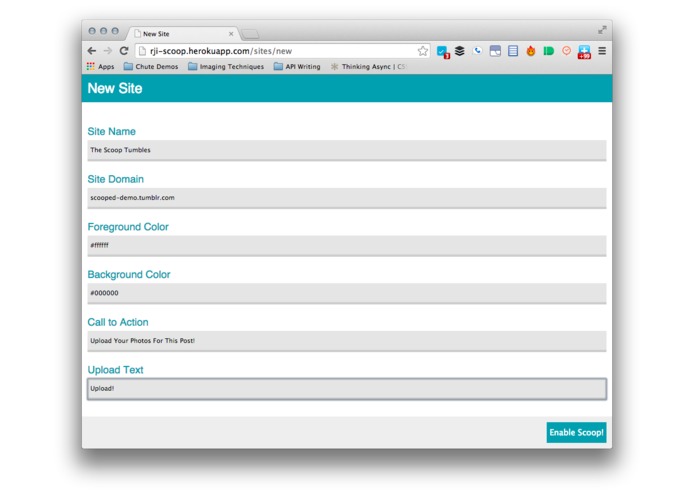Viewport: 695px width, 494px height.
Task: Click the Call to Action field
Action: click(x=347, y=341)
